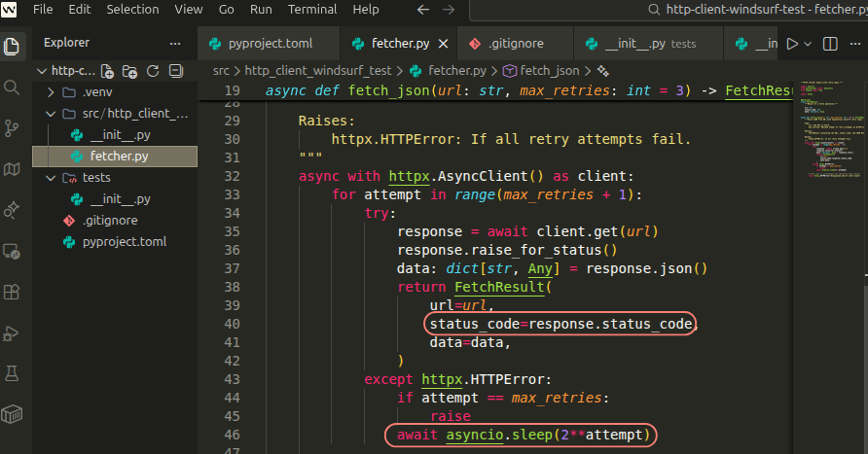
Task: Open the View menu
Action: tap(189, 10)
